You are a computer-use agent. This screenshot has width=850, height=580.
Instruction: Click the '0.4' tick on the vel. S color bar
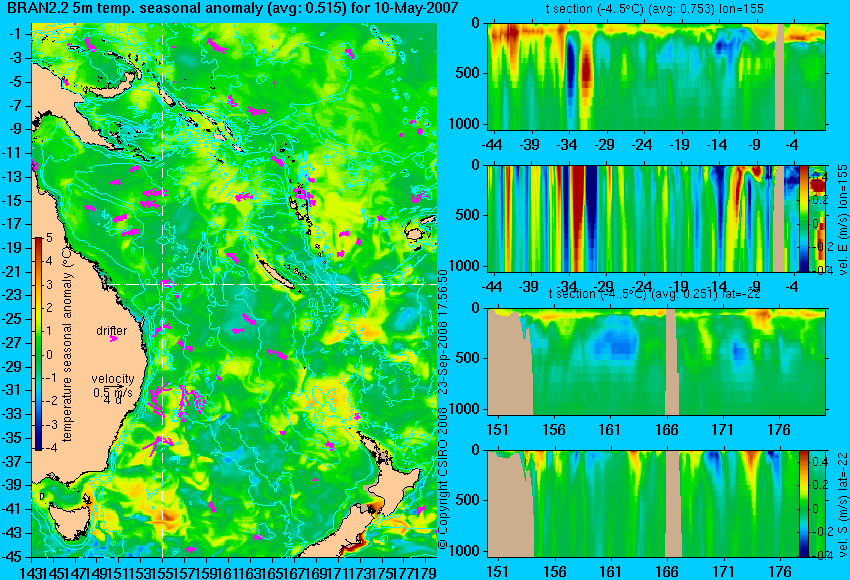(819, 461)
